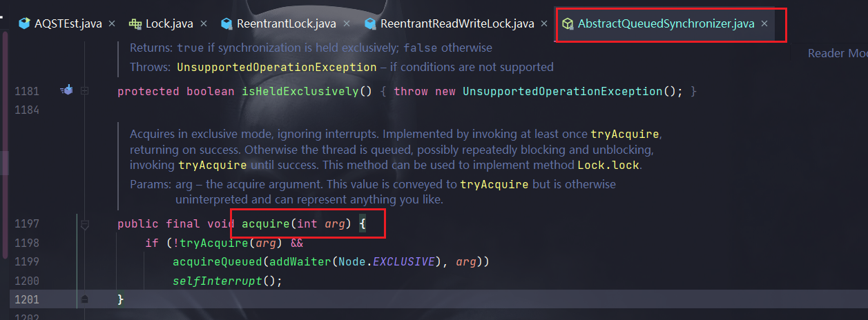
Task: Close the Lock.java tab
Action: tap(203, 23)
